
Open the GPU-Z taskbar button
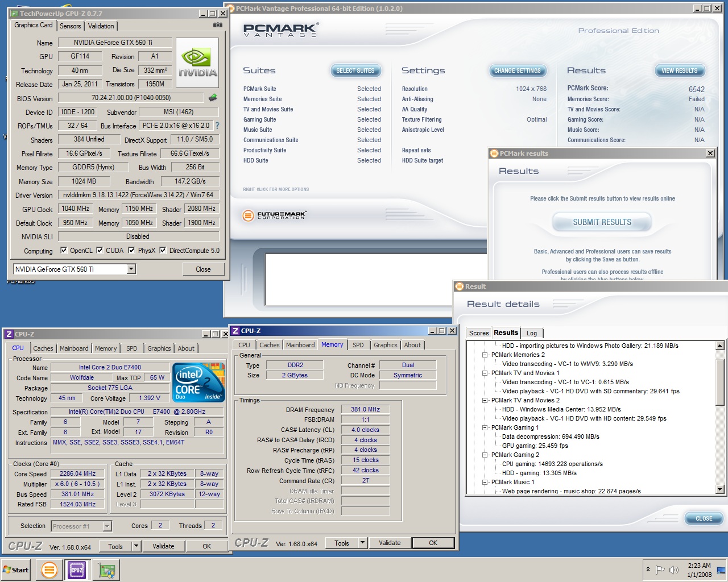(106, 570)
